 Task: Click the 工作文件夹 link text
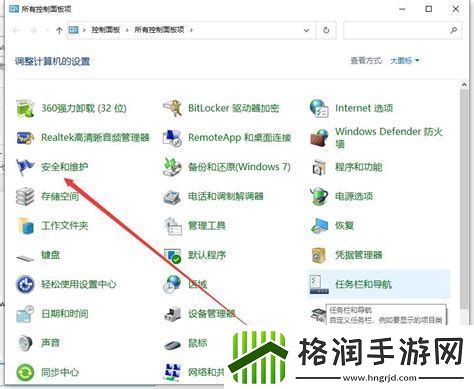pos(65,225)
